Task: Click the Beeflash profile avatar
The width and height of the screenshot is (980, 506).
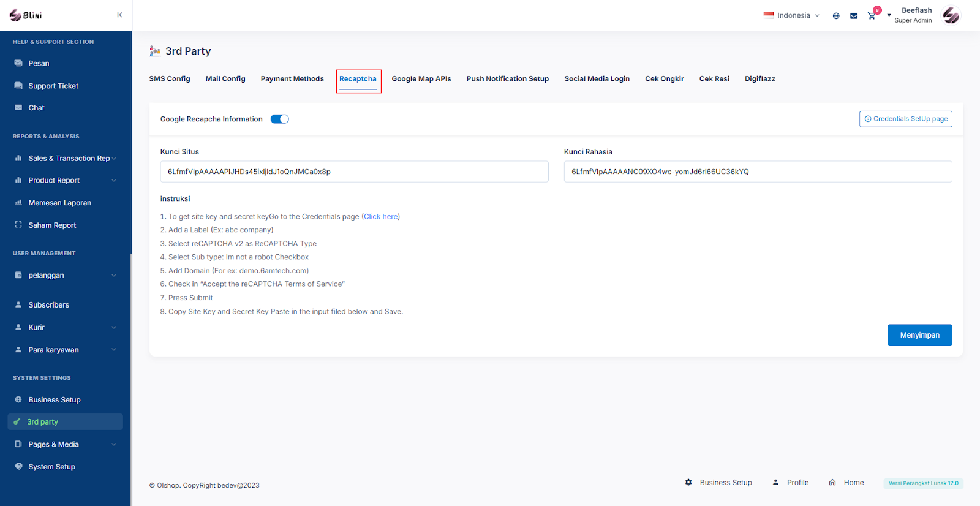Action: (x=951, y=15)
